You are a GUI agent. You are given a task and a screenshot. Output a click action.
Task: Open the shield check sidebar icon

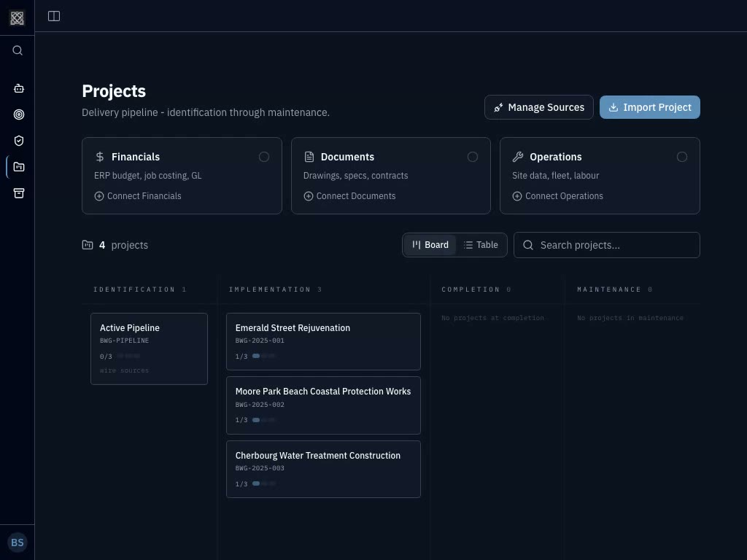pos(18,141)
